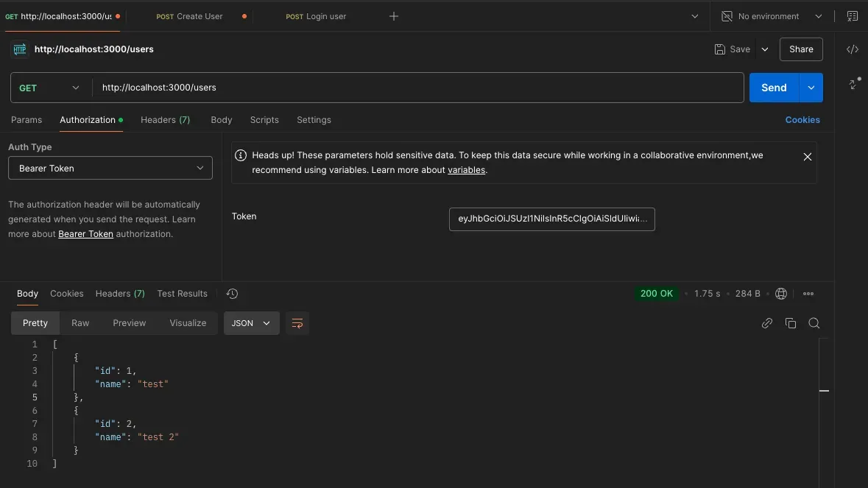Open the POST Create User tab
The image size is (868, 488).
pyautogui.click(x=190, y=16)
